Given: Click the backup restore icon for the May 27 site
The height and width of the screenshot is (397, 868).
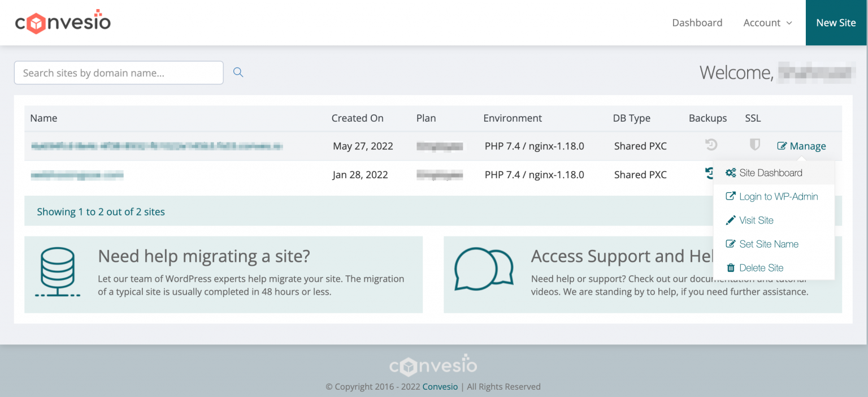Looking at the screenshot, I should (x=711, y=145).
